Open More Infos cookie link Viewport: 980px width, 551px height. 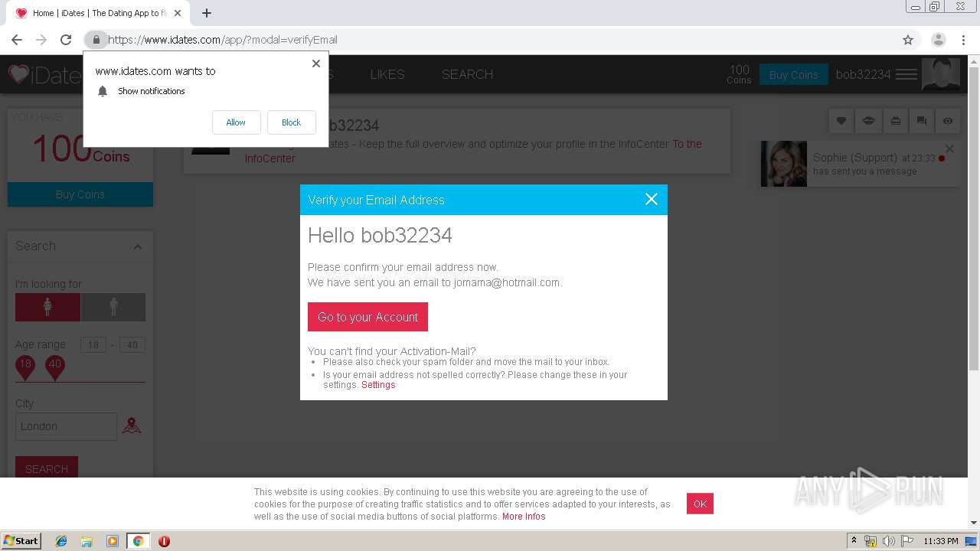524,517
